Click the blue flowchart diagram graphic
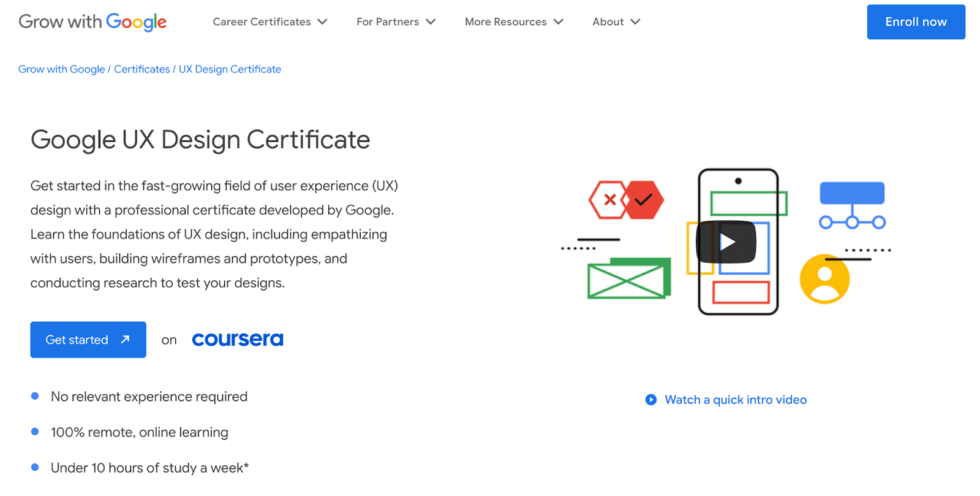 [852, 205]
